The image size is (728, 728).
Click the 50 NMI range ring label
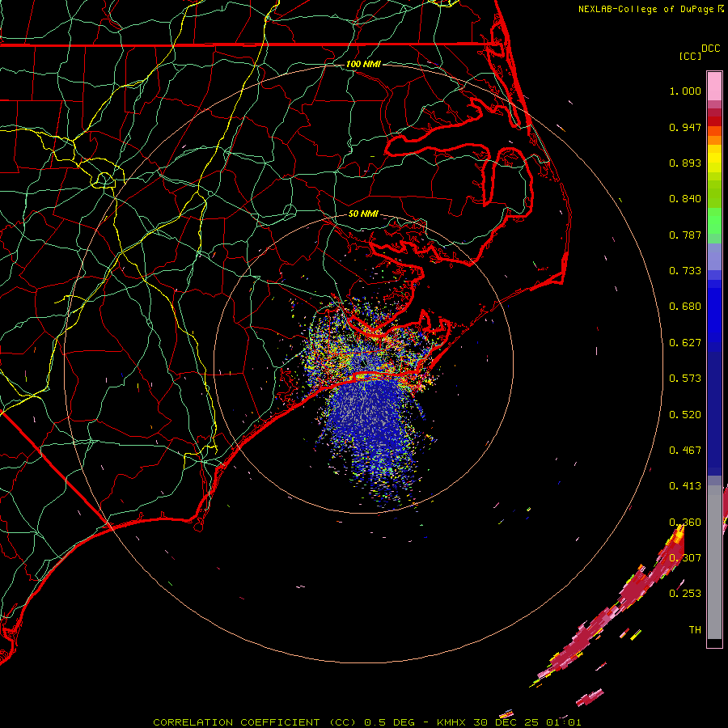[x=363, y=214]
